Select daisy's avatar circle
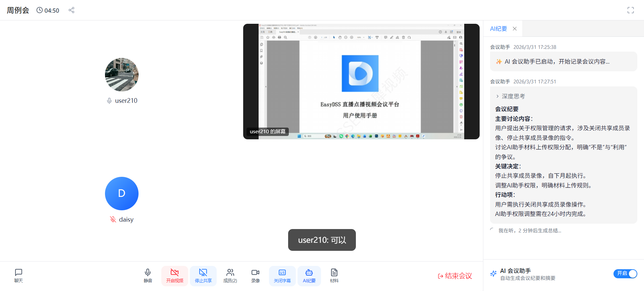Image resolution: width=644 pixels, height=291 pixels. pos(122,194)
